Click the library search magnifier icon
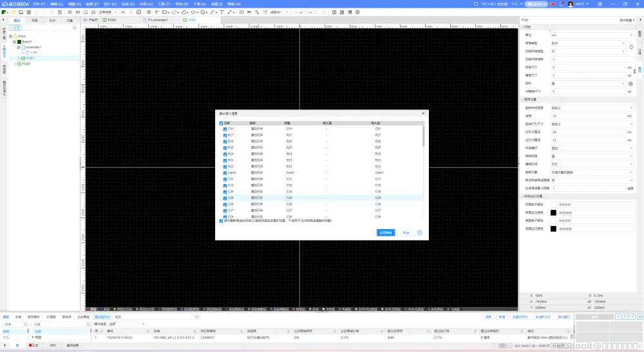 tap(196, 317)
